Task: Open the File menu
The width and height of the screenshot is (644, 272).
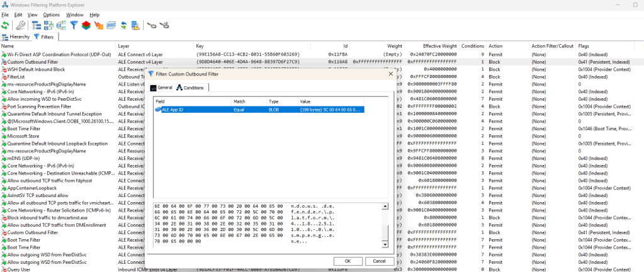Action: (5, 14)
